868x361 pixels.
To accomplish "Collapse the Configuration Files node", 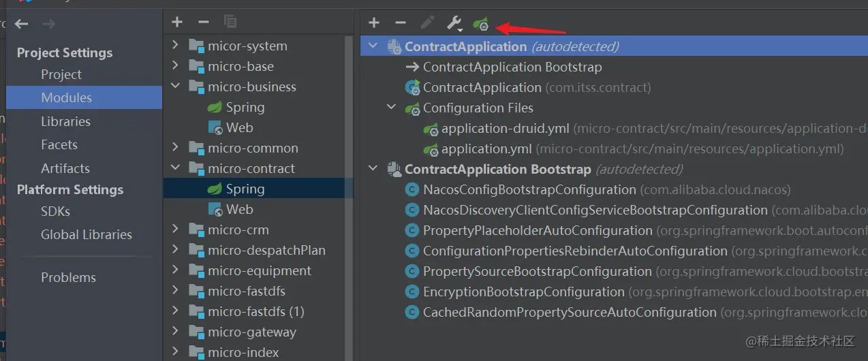I will (391, 108).
